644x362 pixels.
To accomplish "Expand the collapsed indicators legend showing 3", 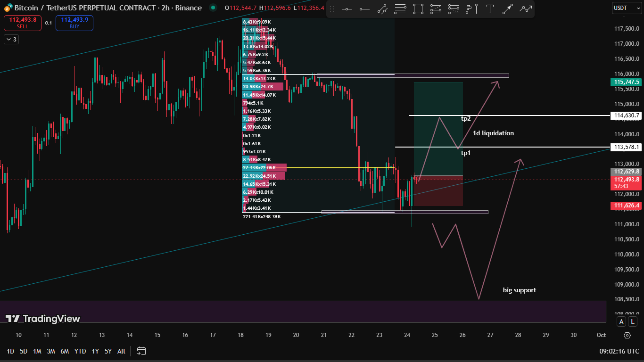I will [x=11, y=40].
